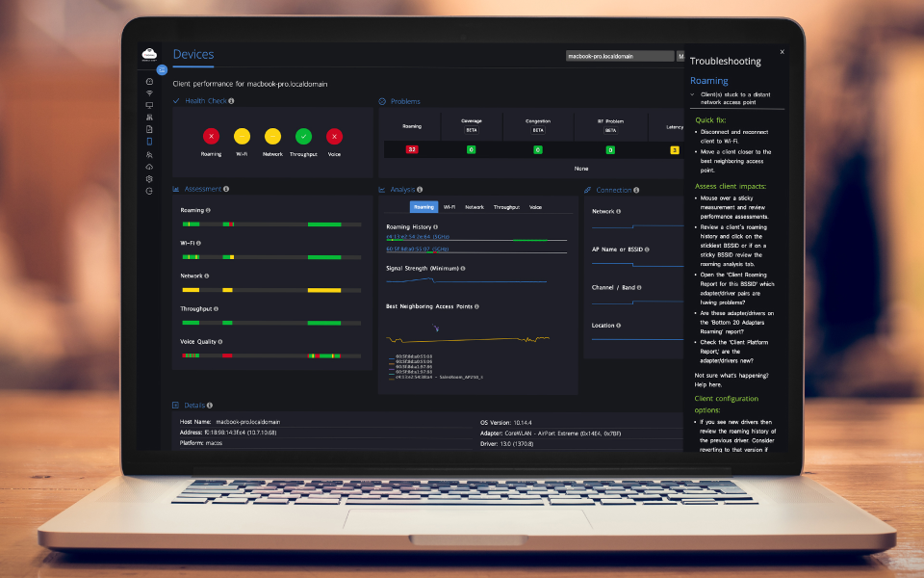Toggle the yellow Wi-Fi health indicator
Screen dimensions: 924x578
[241, 138]
